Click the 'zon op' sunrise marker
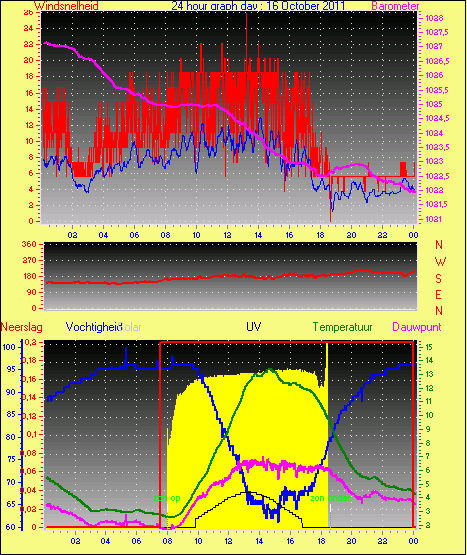 [167, 498]
